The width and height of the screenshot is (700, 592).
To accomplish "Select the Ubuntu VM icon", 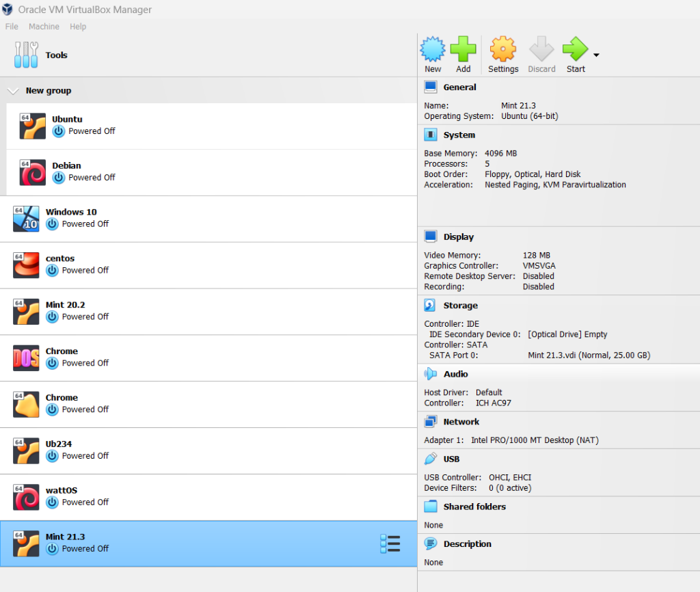I will click(32, 126).
